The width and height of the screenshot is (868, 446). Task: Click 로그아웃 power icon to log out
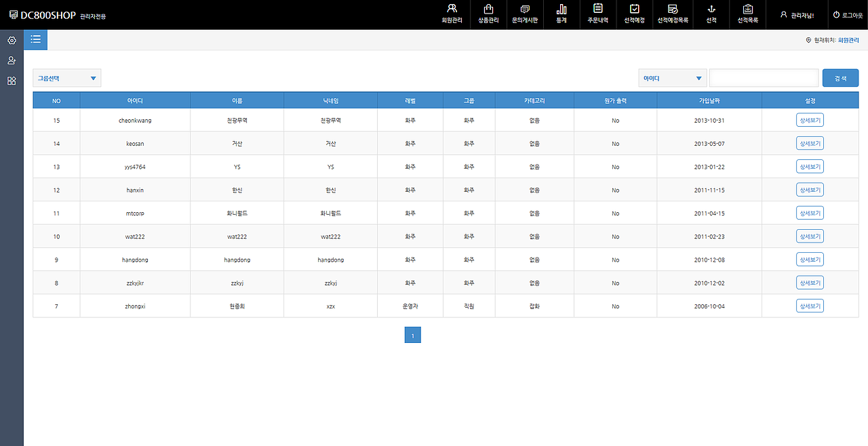(x=848, y=14)
